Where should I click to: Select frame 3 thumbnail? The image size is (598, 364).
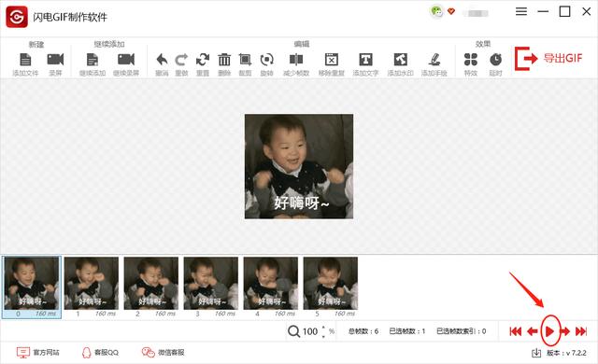211,284
